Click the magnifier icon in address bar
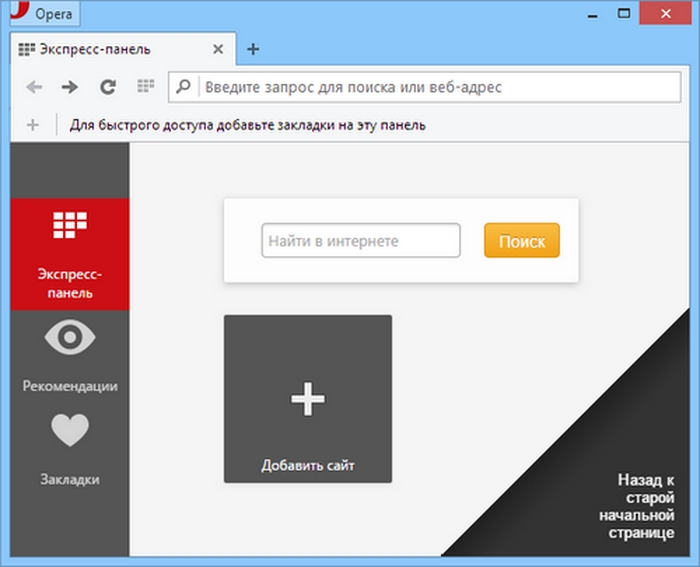The image size is (700, 567). (184, 87)
